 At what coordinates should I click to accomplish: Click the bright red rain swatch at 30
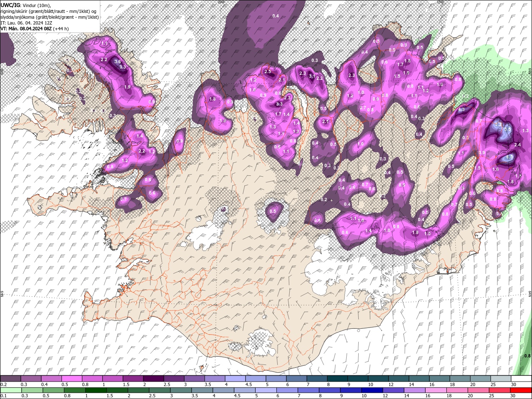click(521, 390)
